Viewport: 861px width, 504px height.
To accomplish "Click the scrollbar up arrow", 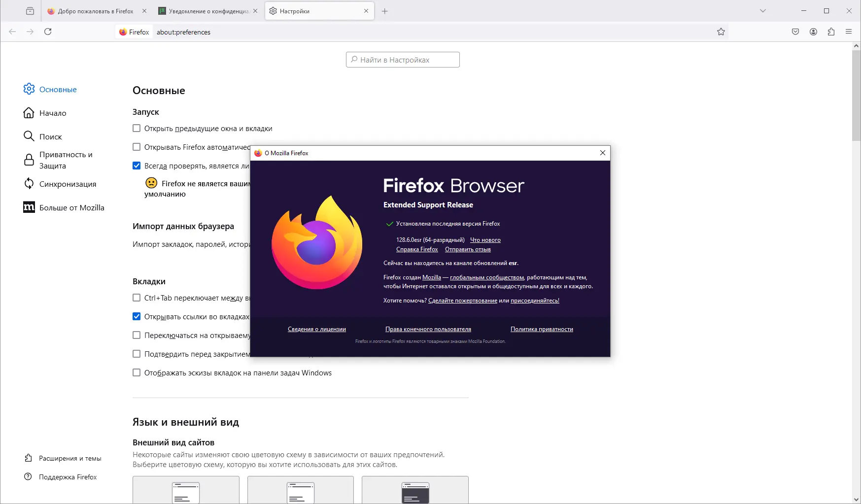I will coord(856,46).
